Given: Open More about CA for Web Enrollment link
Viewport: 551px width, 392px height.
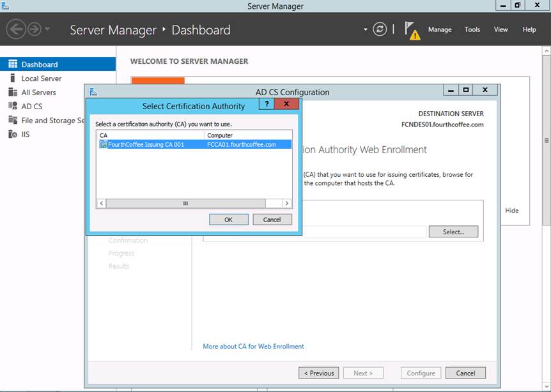Looking at the screenshot, I should click(253, 347).
